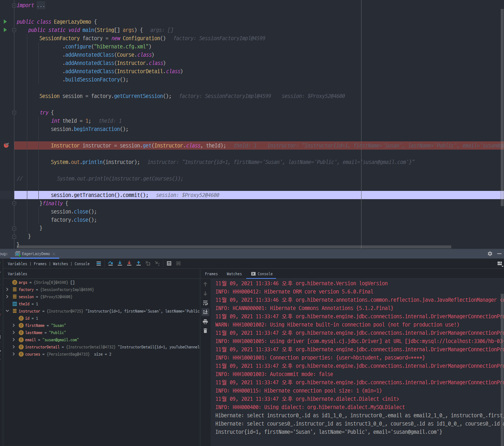Collapse the instructor variable node
The height and width of the screenshot is (446, 504).
(x=7, y=311)
